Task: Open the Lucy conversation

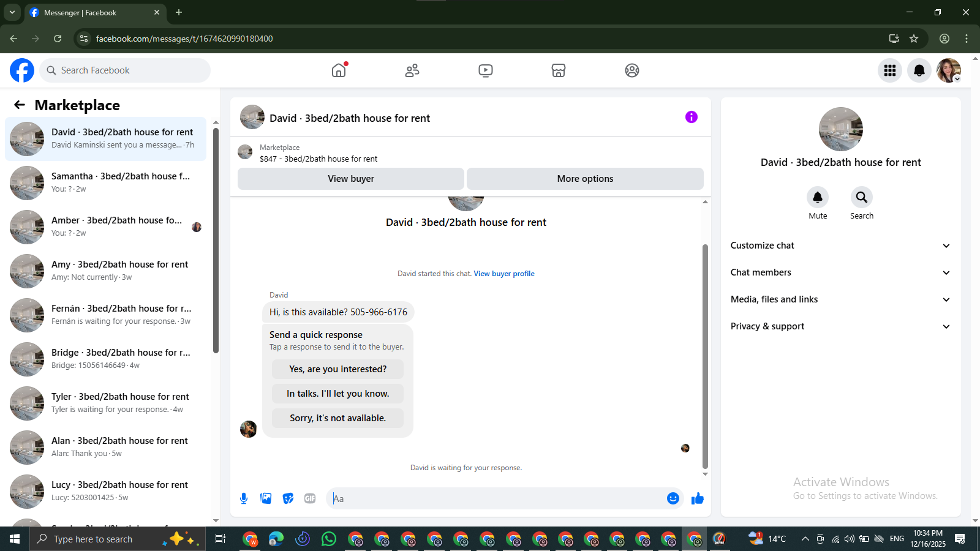Action: pos(105,492)
